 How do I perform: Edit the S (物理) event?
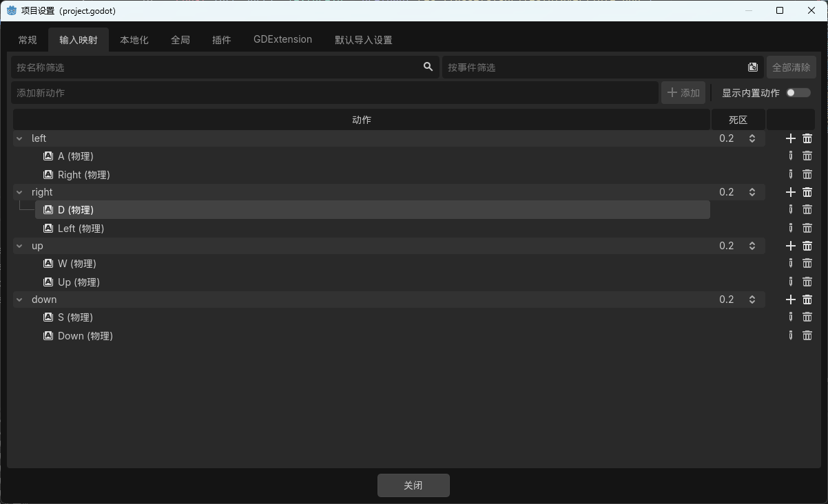(x=791, y=317)
